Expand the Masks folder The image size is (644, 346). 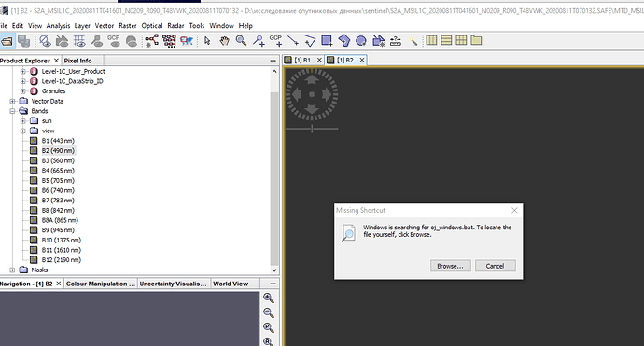[x=13, y=270]
